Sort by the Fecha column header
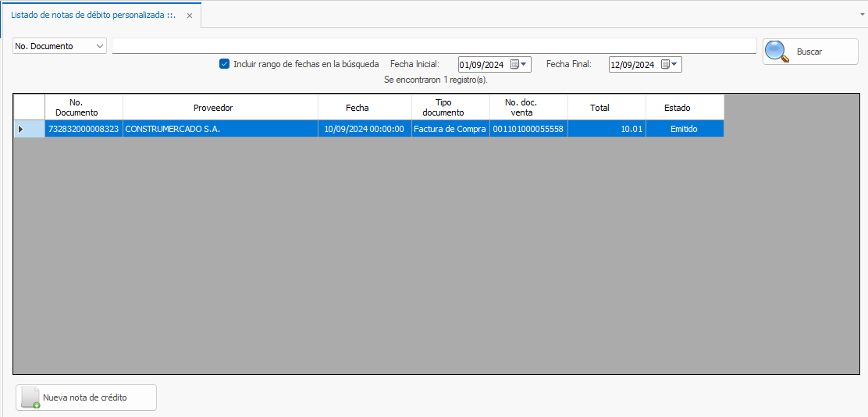This screenshot has height=417, width=868. 357,108
